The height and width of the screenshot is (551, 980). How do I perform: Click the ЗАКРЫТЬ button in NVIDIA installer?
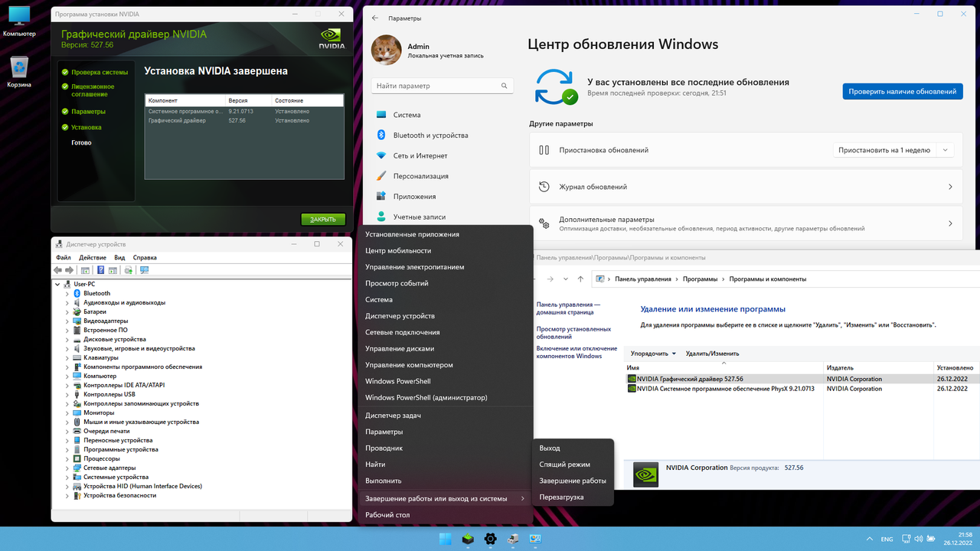tap(323, 220)
